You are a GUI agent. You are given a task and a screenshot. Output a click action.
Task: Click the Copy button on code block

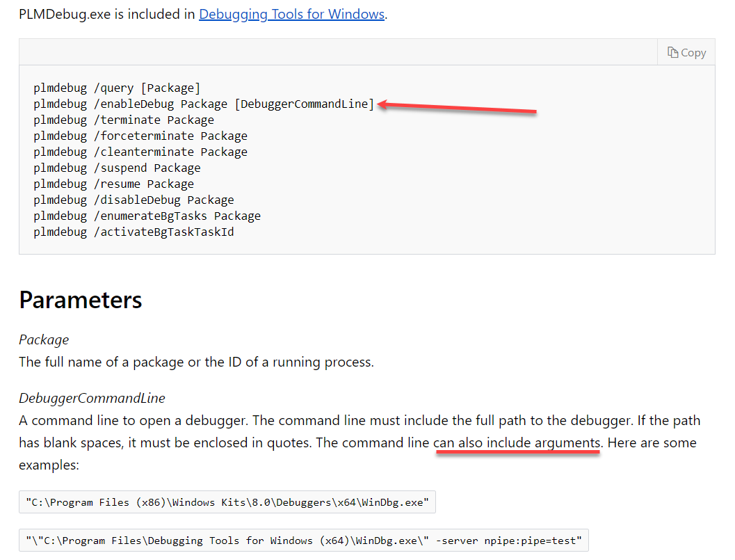point(686,53)
